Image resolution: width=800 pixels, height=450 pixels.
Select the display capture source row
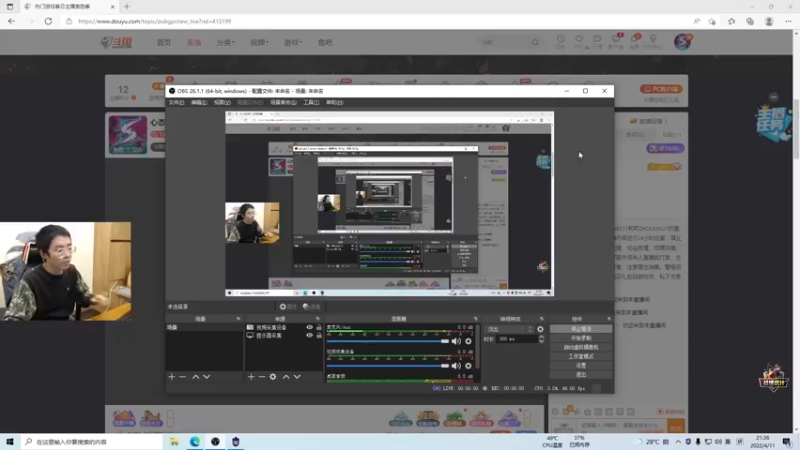[x=284, y=335]
